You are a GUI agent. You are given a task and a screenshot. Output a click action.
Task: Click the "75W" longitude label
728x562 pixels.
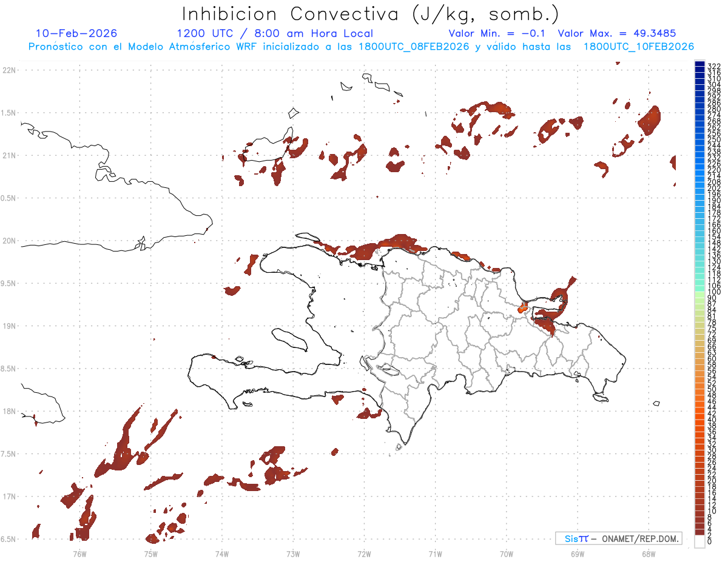[151, 554]
